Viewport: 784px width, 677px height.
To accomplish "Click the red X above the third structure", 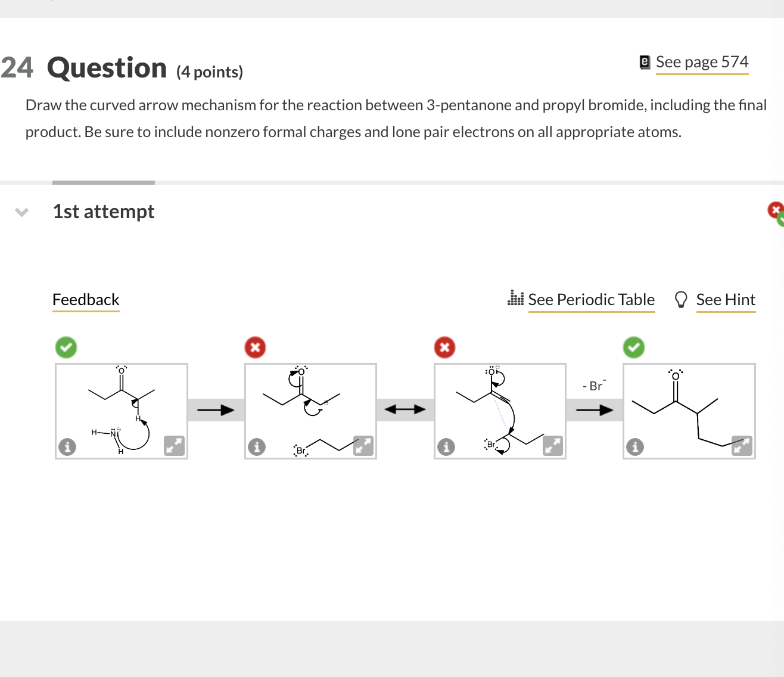I will click(444, 347).
